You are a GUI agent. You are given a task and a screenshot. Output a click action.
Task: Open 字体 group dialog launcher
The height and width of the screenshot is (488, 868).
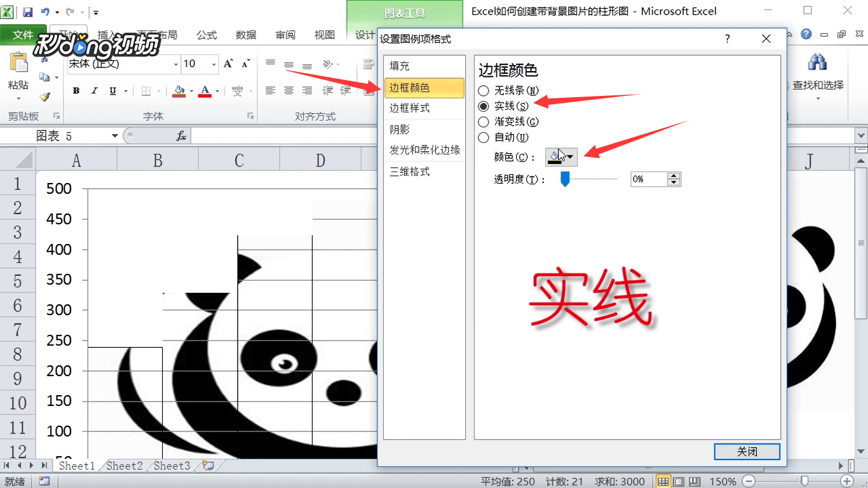tap(250, 116)
